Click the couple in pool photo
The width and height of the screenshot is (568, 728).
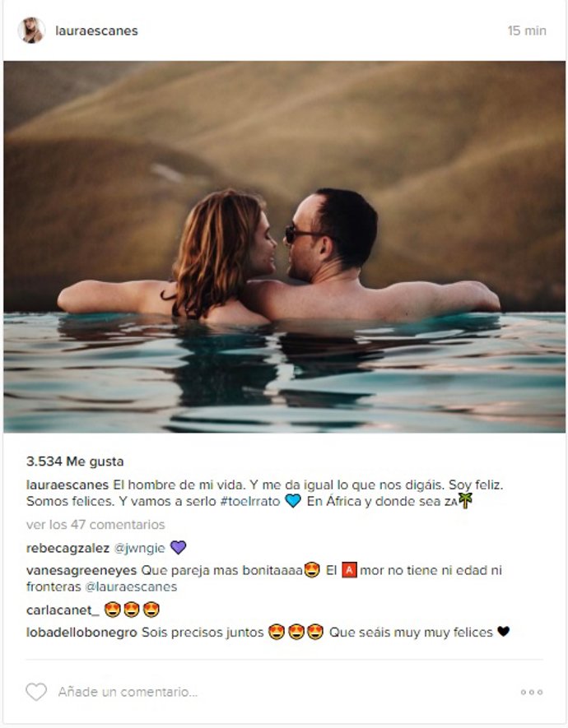pos(284,247)
